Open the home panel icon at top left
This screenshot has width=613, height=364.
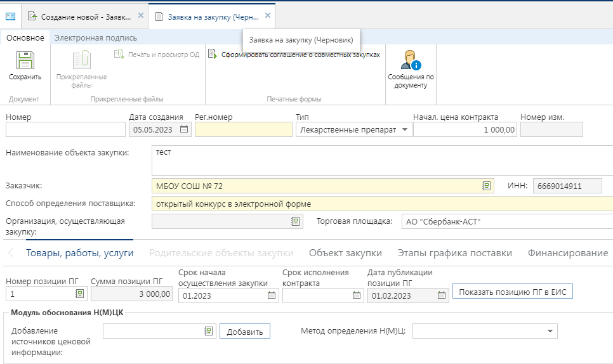(x=11, y=16)
